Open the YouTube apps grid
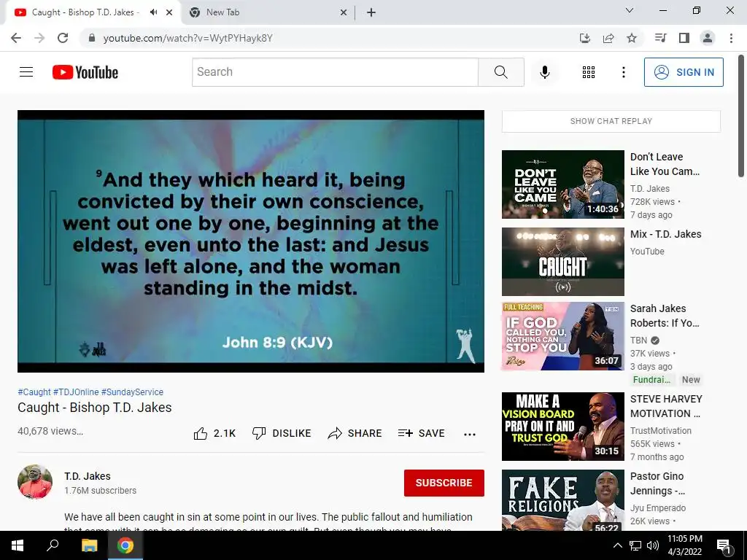Viewport: 747px width, 560px height. (x=589, y=72)
